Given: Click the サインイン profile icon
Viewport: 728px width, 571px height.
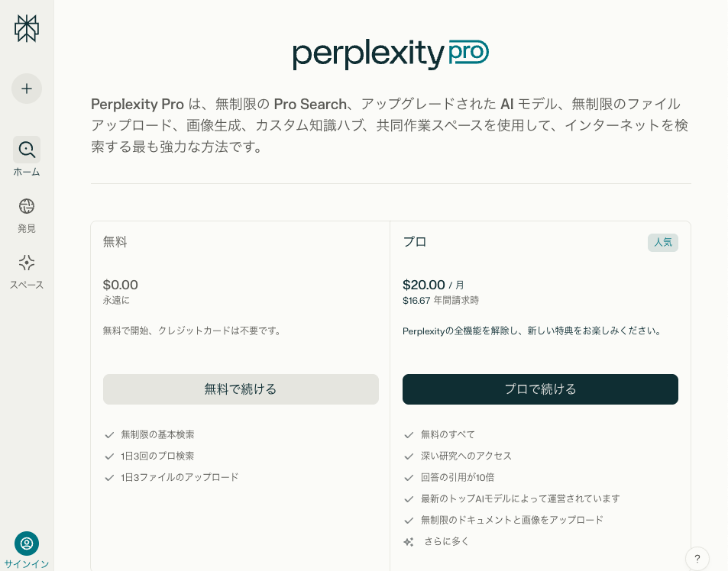Looking at the screenshot, I should tap(27, 544).
